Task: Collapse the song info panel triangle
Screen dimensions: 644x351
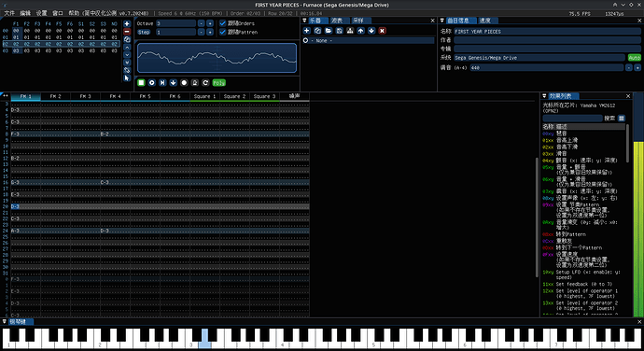Action: click(442, 21)
